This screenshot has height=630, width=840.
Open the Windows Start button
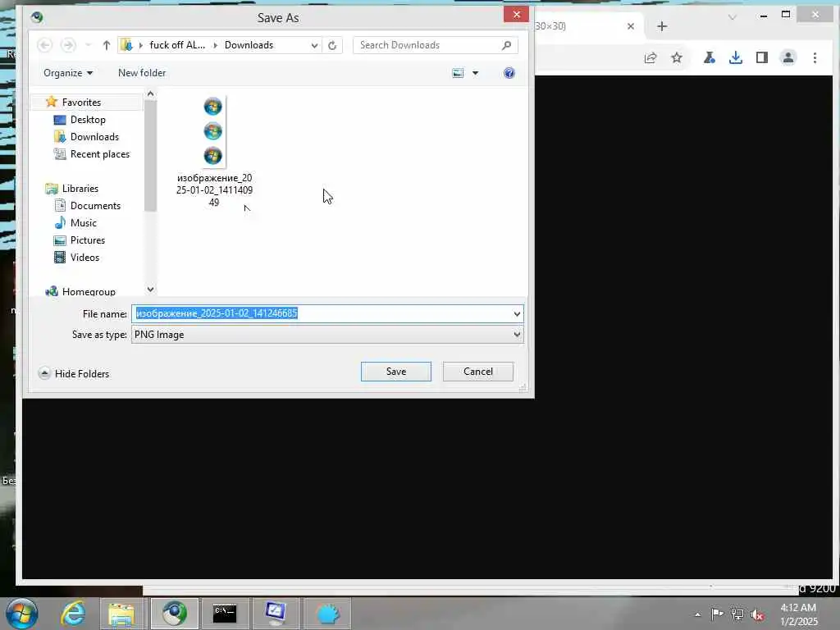click(21, 614)
